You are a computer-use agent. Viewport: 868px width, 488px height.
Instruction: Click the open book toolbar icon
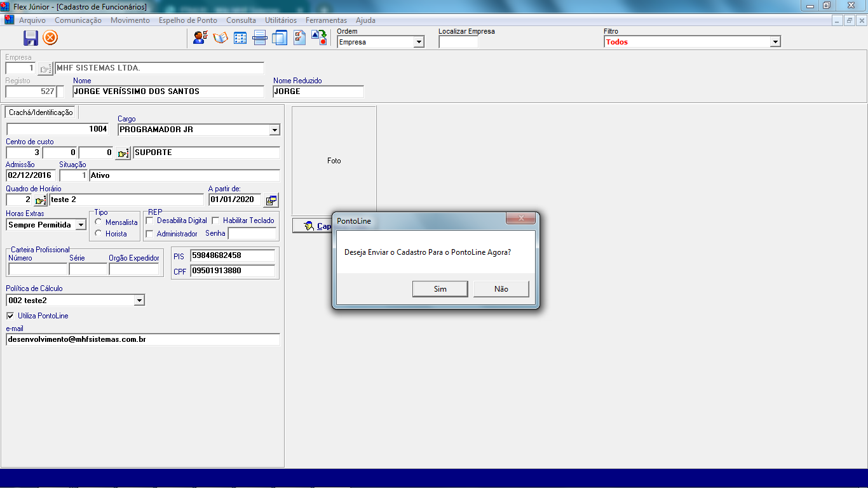click(x=220, y=37)
